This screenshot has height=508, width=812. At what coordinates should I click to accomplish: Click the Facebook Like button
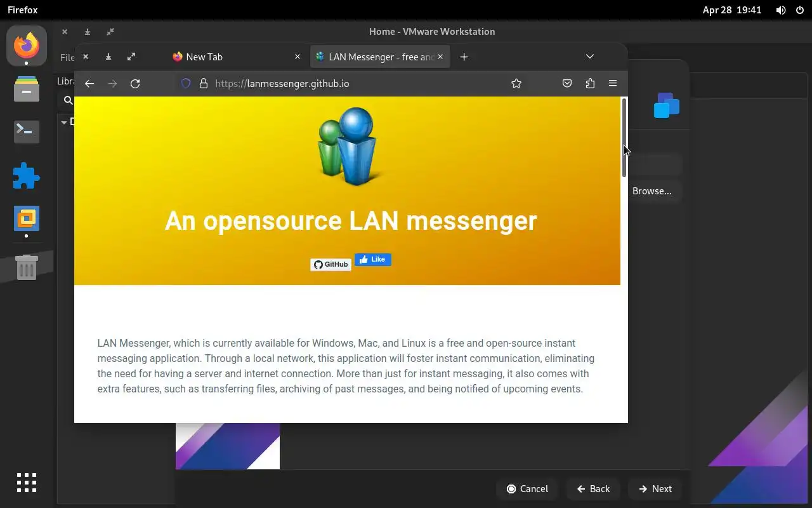tap(373, 259)
